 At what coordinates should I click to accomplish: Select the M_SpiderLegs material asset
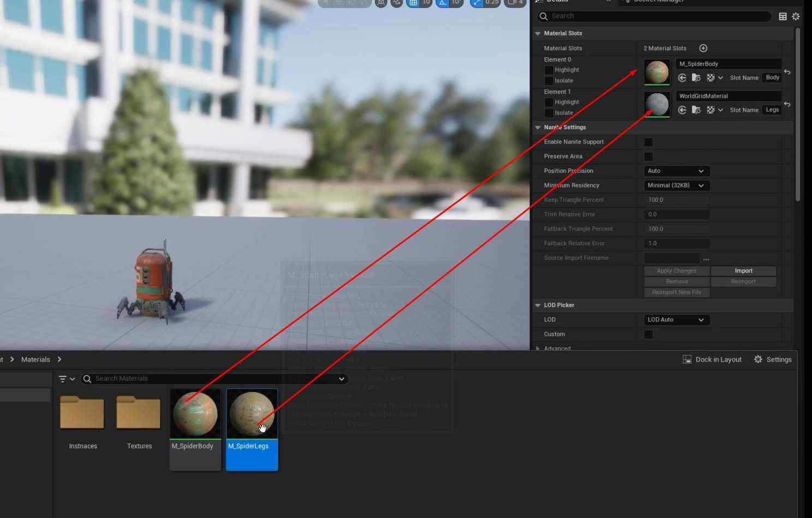pos(252,429)
